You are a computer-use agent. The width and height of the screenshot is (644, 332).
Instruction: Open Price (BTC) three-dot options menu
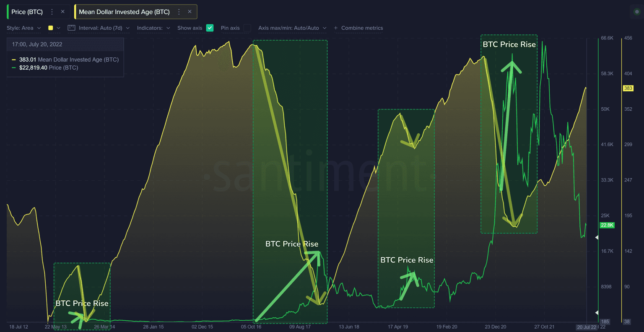coord(52,12)
